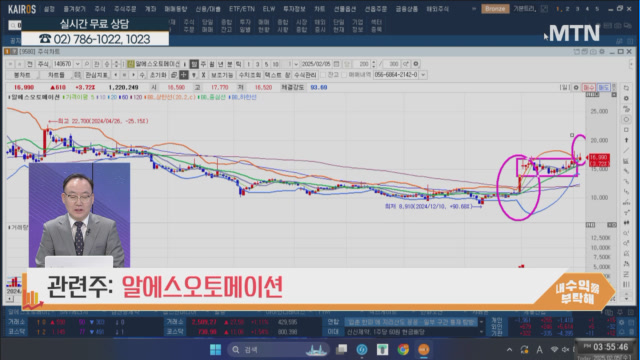640x360 pixels.
Task: Click the stock search magnifier icon
Action: [87, 64]
